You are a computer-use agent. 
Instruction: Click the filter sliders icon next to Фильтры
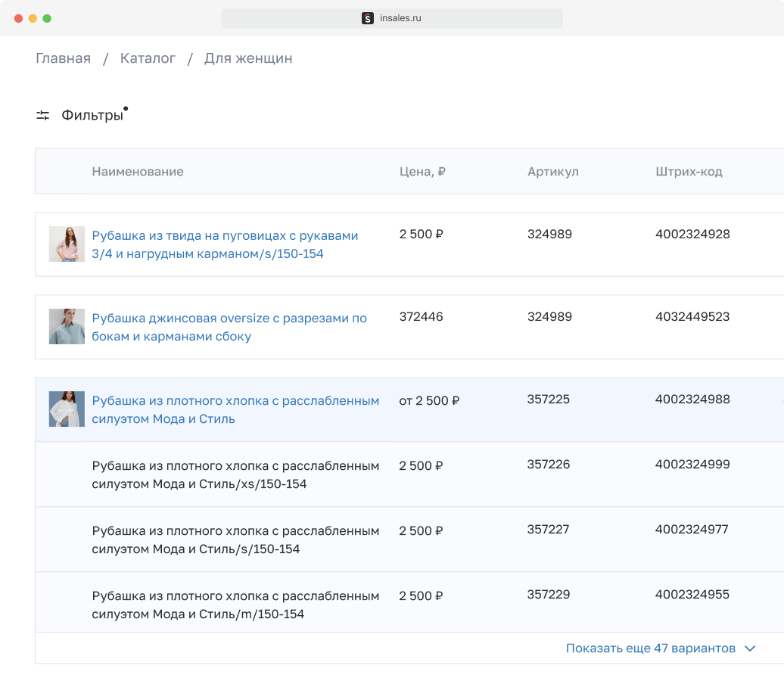(42, 114)
